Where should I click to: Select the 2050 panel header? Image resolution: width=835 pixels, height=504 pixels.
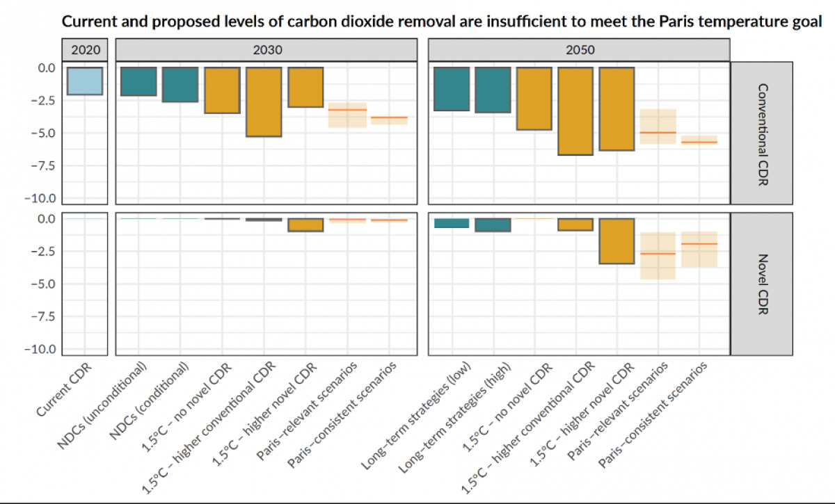click(x=578, y=50)
